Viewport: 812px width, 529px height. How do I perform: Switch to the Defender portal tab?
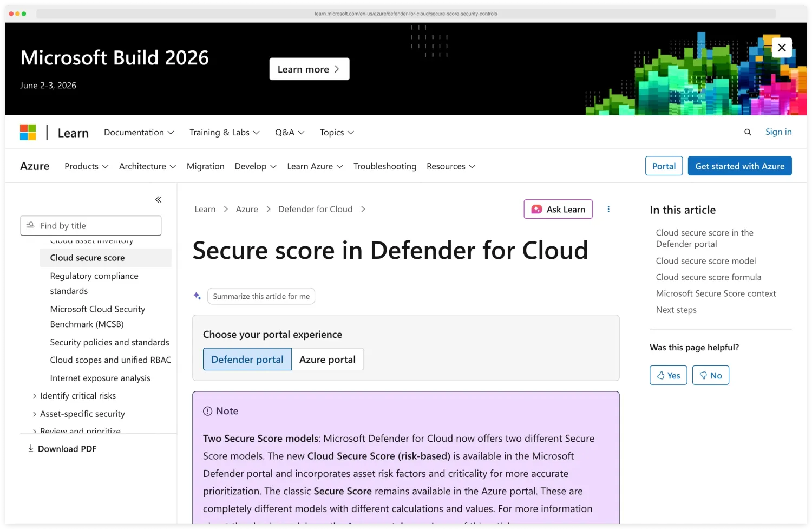pos(247,360)
